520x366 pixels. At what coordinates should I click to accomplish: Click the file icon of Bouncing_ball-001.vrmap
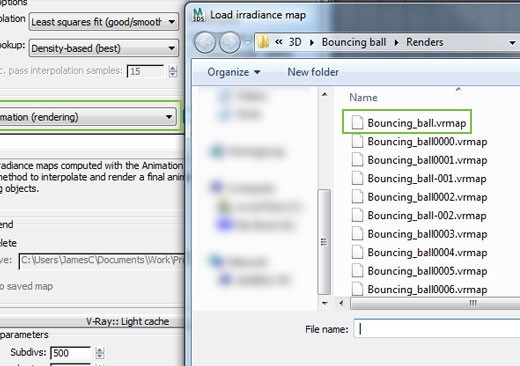[x=357, y=178]
